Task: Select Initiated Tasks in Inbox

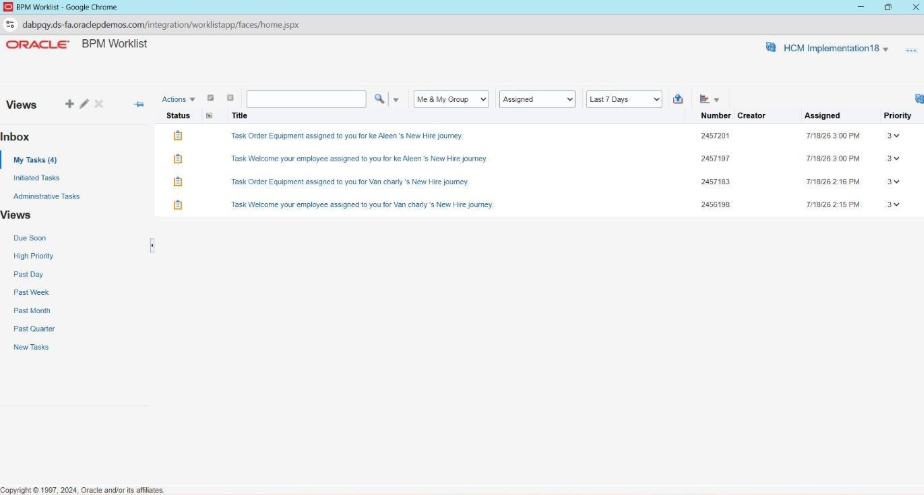Action: pyautogui.click(x=37, y=177)
